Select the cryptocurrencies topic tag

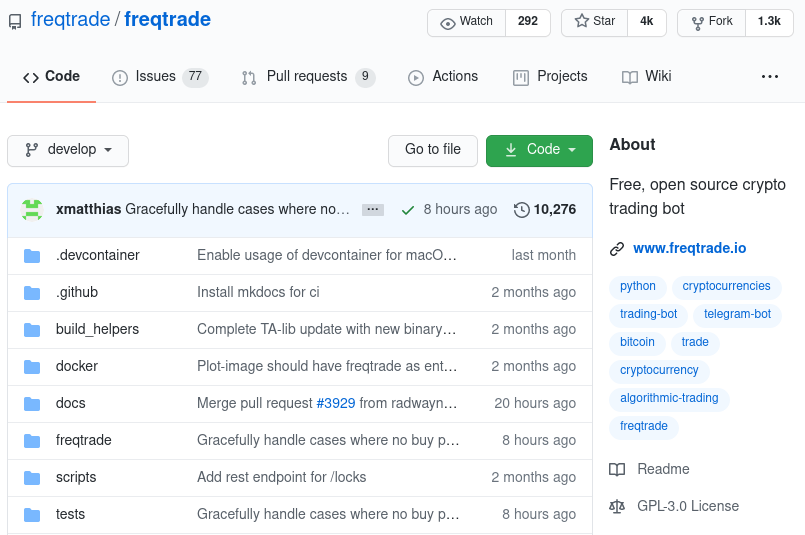[x=726, y=286]
